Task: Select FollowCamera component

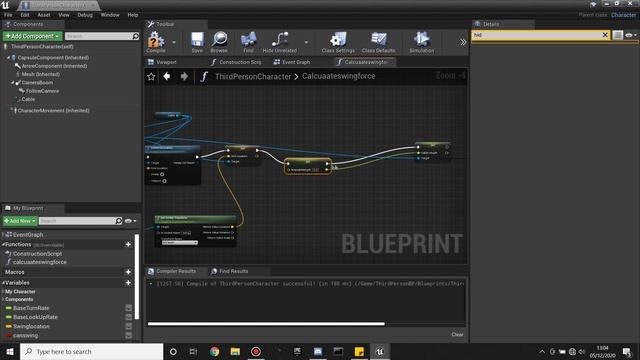Action: [x=42, y=91]
